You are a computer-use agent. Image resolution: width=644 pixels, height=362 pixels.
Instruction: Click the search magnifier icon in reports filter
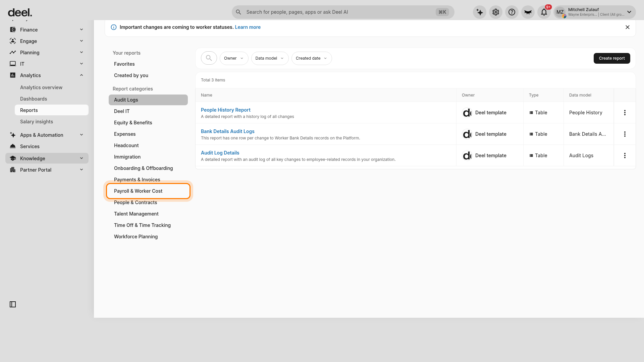point(209,58)
